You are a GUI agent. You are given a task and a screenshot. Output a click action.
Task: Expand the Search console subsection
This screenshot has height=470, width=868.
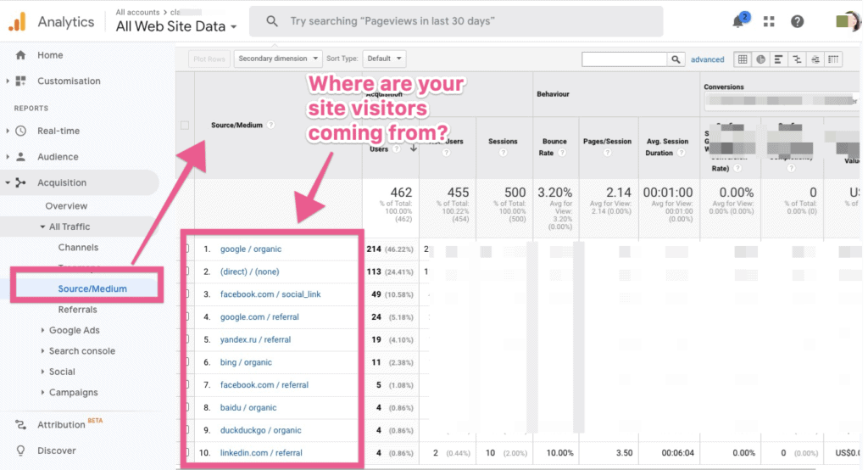(42, 351)
